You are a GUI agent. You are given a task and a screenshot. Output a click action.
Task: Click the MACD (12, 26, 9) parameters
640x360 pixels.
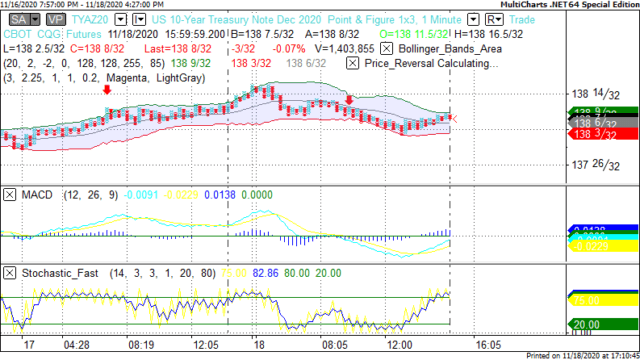(91, 195)
